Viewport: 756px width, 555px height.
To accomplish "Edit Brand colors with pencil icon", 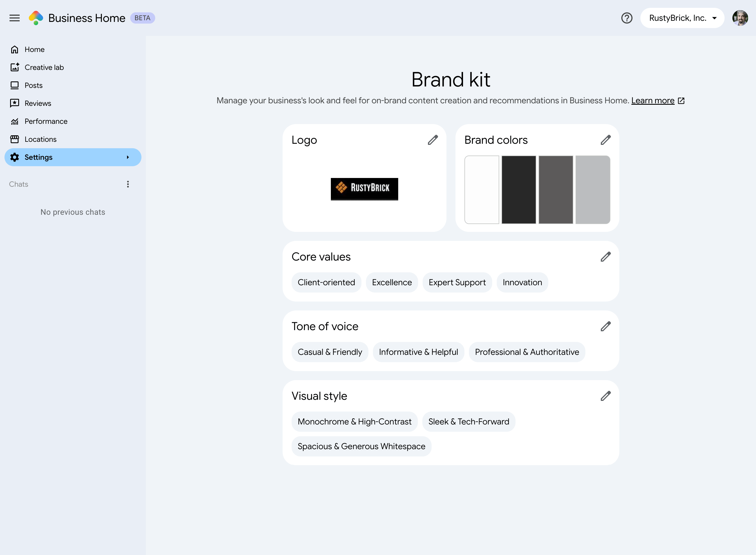I will (606, 140).
